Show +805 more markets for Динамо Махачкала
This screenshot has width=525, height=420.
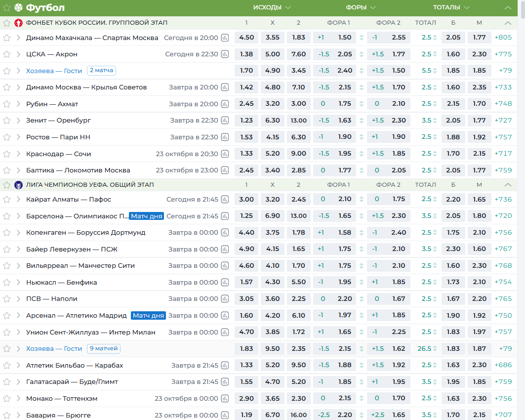pyautogui.click(x=503, y=38)
